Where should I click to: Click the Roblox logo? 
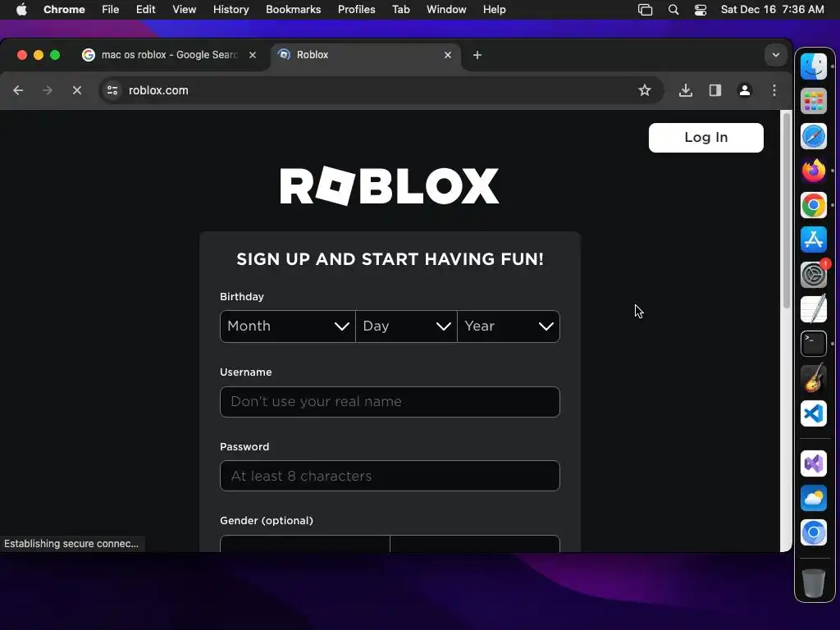point(390,186)
